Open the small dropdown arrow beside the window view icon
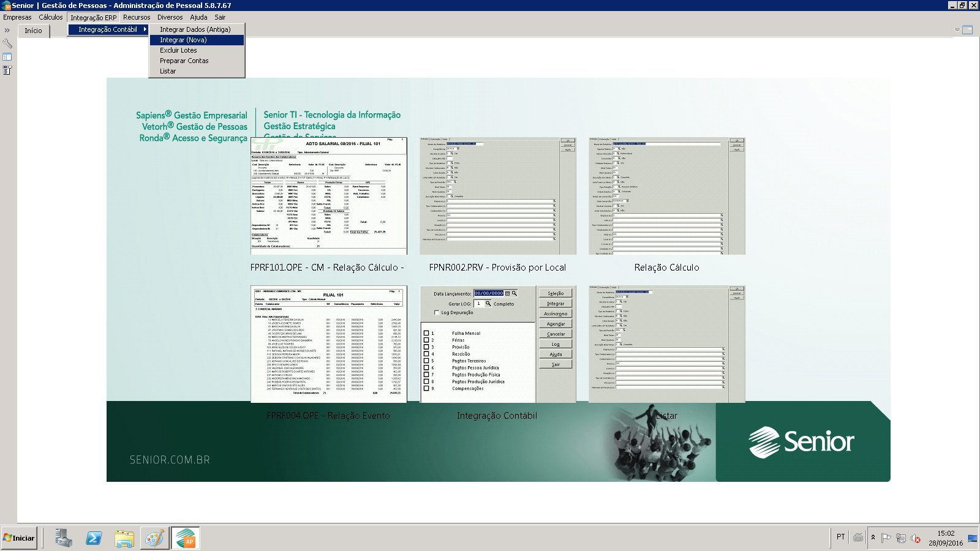The width and height of the screenshot is (980, 551). coord(957,29)
